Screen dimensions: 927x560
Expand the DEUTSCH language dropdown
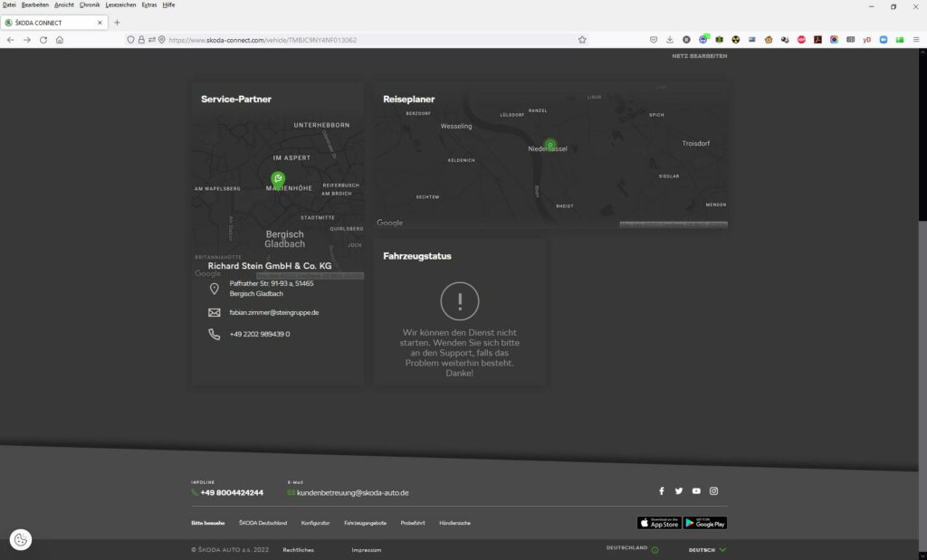coord(707,550)
